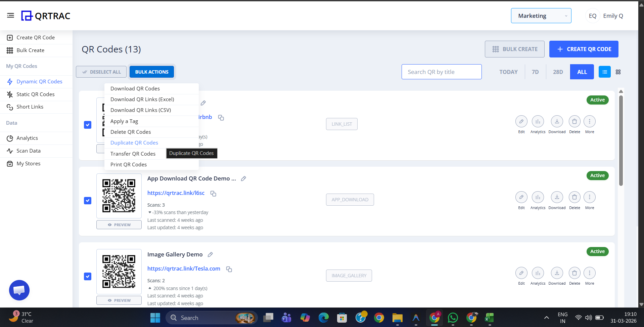Image resolution: width=644 pixels, height=327 pixels.
Task: Uncheck the App Download QR code checkbox
Action: pyautogui.click(x=87, y=200)
